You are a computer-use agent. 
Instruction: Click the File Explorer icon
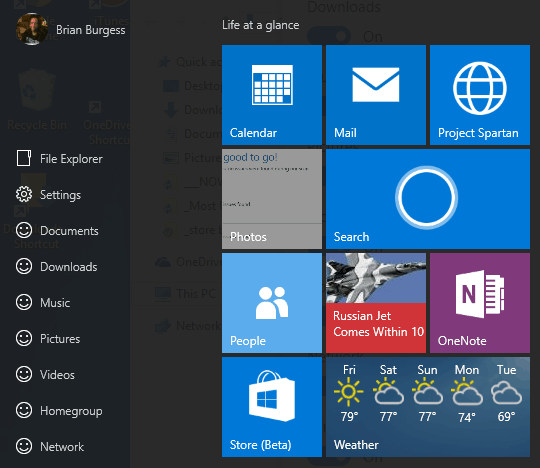(x=24, y=158)
